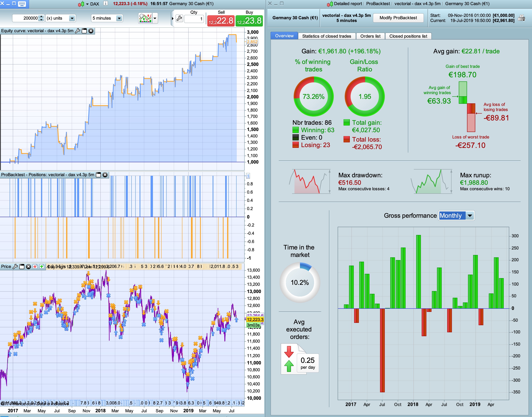Toggle the red down-arrow sell orders display
Image resolution: width=532 pixels, height=417 pixels.
(x=35, y=266)
